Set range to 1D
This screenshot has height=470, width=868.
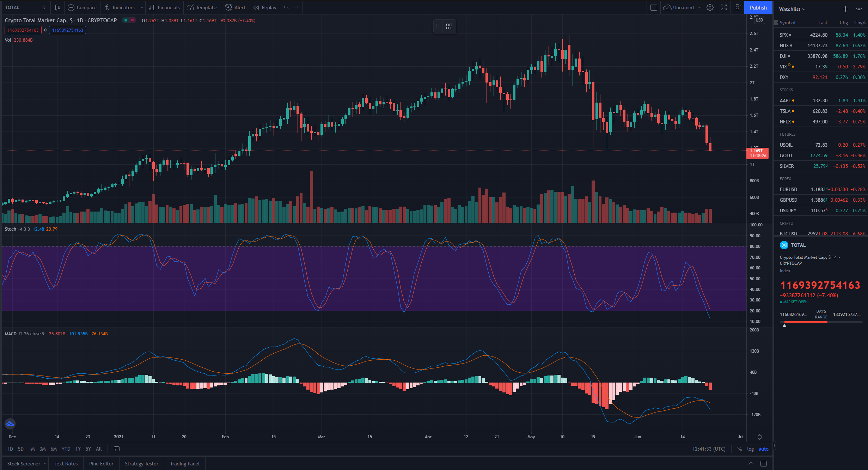(x=10, y=449)
